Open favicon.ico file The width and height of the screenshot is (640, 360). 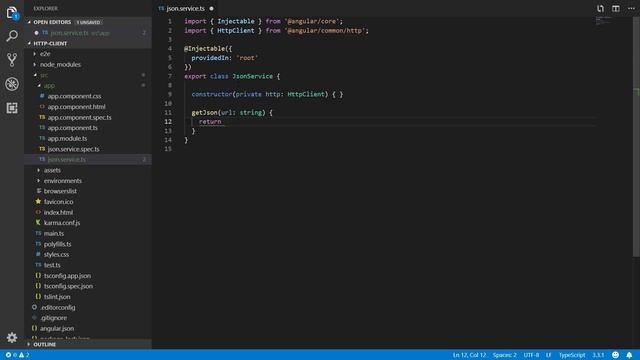[x=58, y=202]
